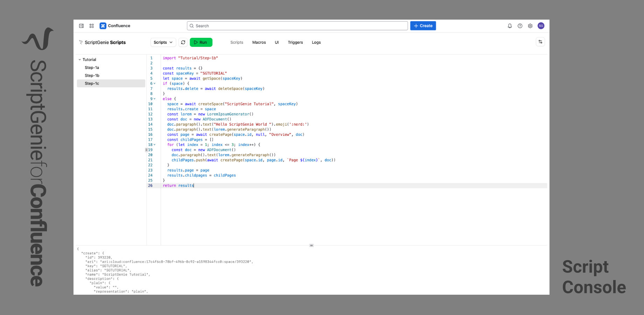The image size is (644, 315).
Task: Click into the Search field
Action: (297, 26)
